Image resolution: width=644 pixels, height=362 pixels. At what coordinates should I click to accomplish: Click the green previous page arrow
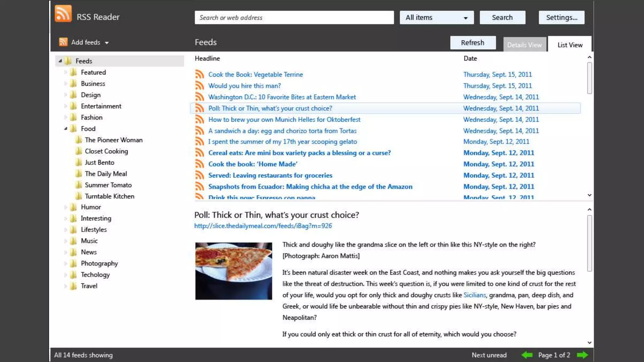[527, 355]
